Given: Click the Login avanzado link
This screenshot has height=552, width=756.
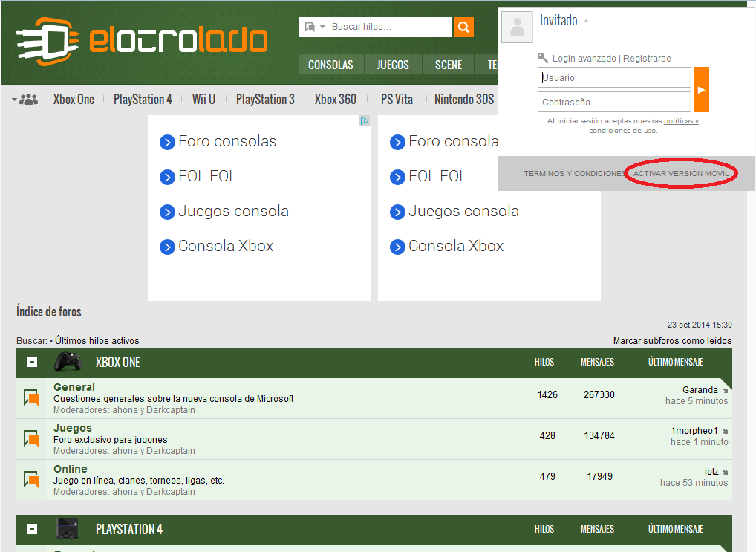Looking at the screenshot, I should pyautogui.click(x=584, y=59).
